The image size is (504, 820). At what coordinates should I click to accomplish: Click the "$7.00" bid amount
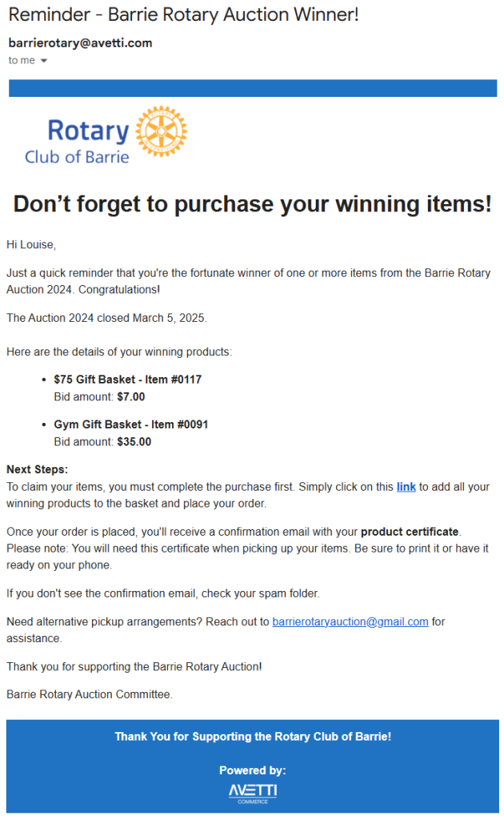pos(131,397)
